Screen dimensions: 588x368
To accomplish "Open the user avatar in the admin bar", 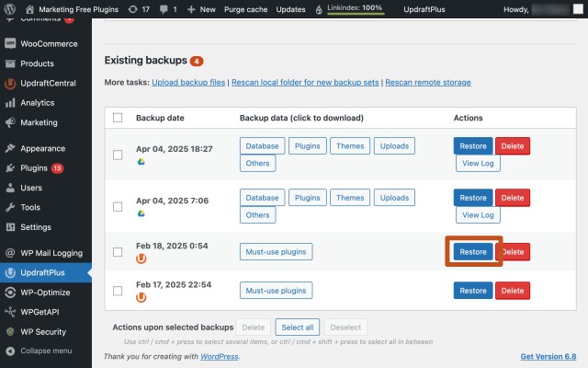I will (578, 9).
